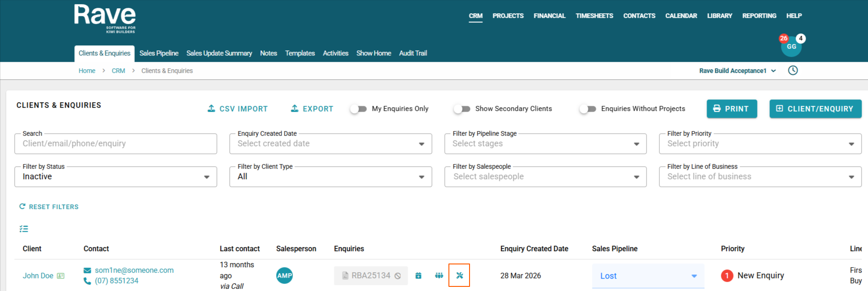This screenshot has height=291, width=868.
Task: Open the clock icon beside Rave Build Acceptance1
Action: click(793, 71)
